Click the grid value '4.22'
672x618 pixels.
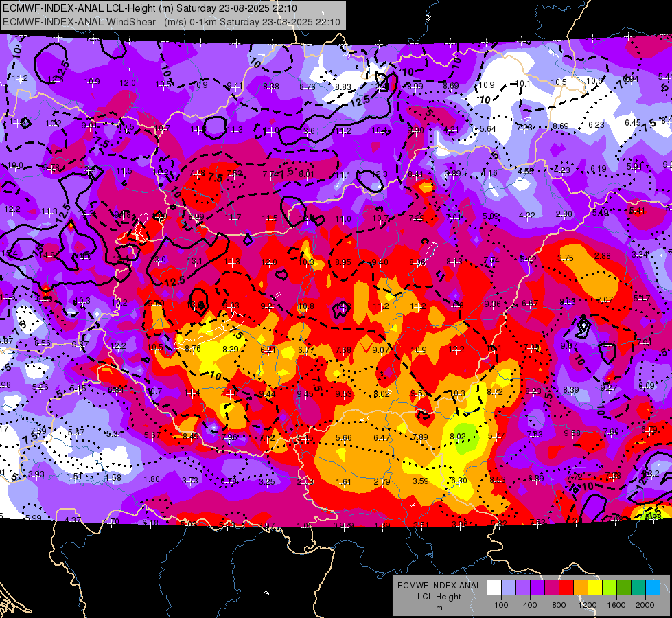tap(527, 216)
